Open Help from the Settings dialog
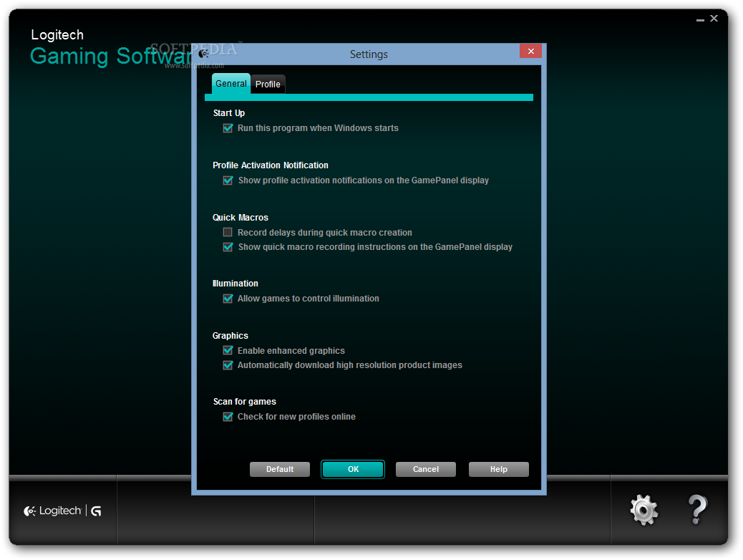Viewport: 743px width, 560px height. pos(498,470)
